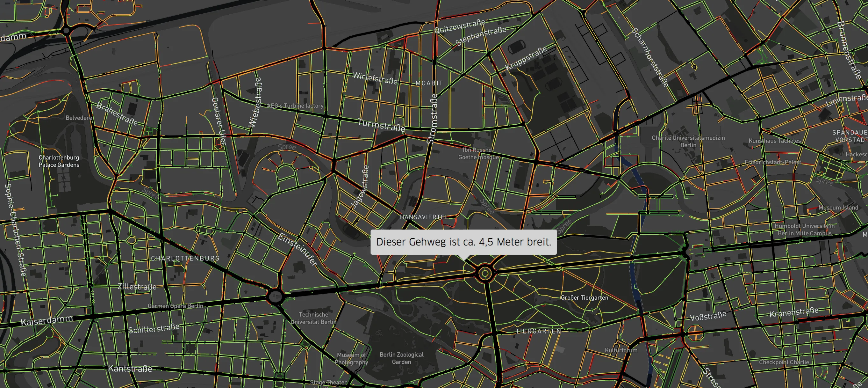Click the Kulturforum label

coord(621,350)
